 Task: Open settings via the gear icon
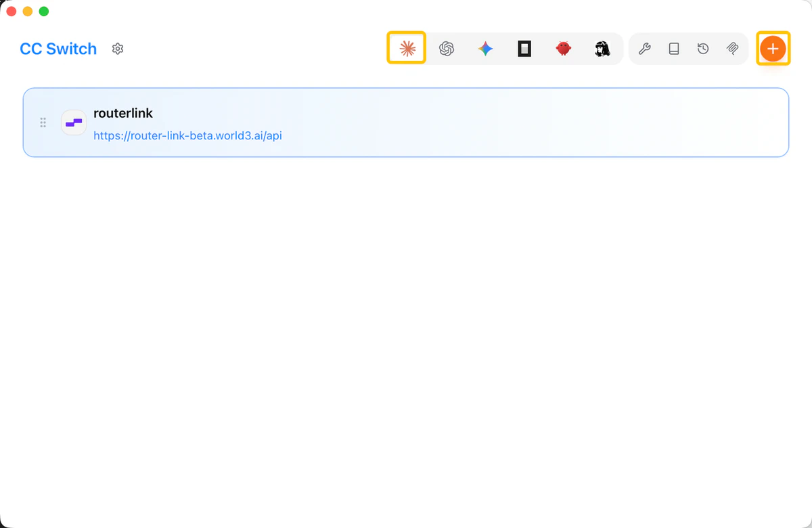(118, 49)
